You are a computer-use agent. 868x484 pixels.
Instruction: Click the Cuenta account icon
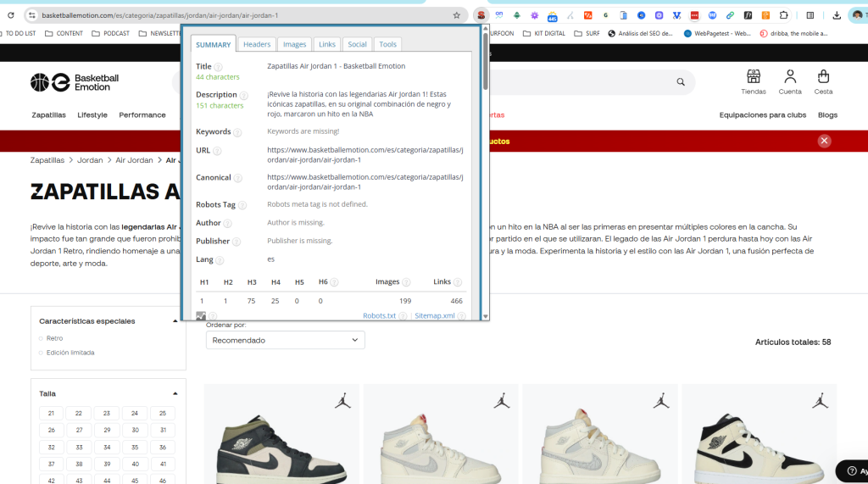(790, 77)
